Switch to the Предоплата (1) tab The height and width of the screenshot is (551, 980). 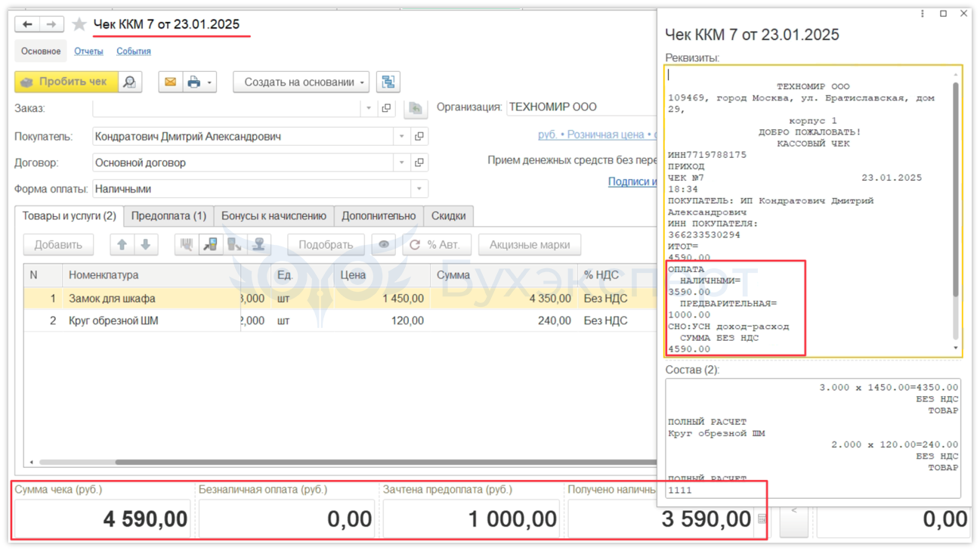click(x=168, y=216)
